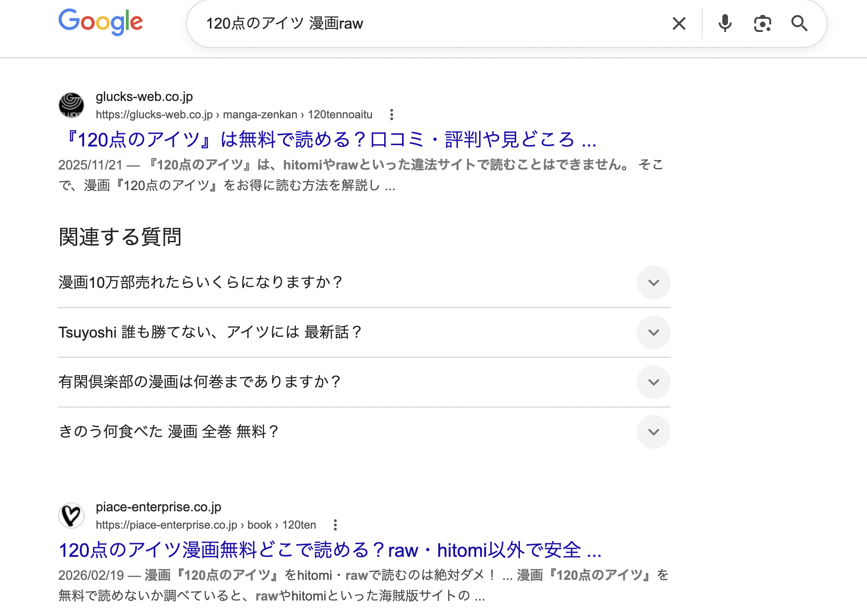Open the three-dot menu for piace-enterprise.co.jp result

[335, 525]
